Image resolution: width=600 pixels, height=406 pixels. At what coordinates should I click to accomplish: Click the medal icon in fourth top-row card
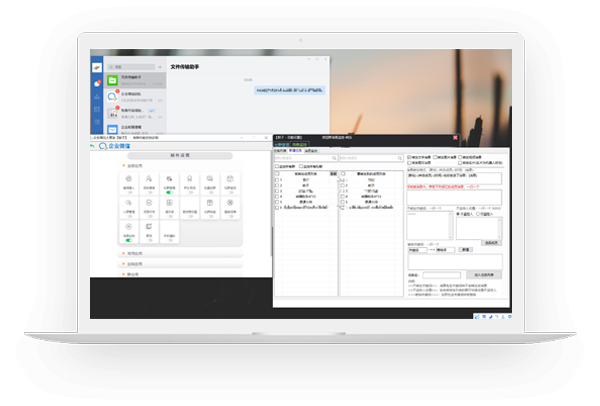coord(189,179)
